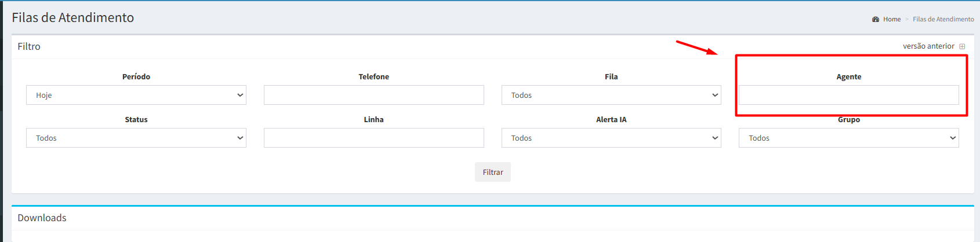Click the dashboard icon beside Home
980x242 pixels.
pyautogui.click(x=876, y=19)
